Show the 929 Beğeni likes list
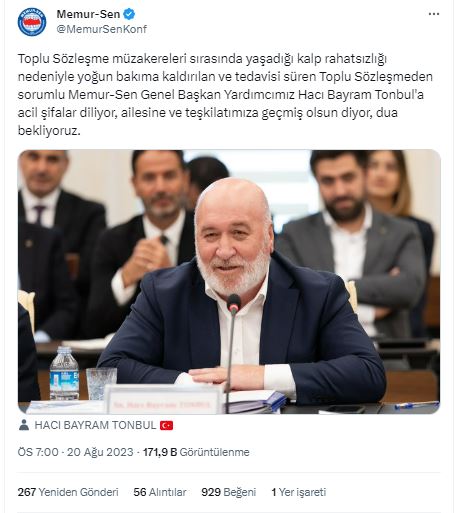Viewport: 455px width, 513px height. [x=228, y=492]
